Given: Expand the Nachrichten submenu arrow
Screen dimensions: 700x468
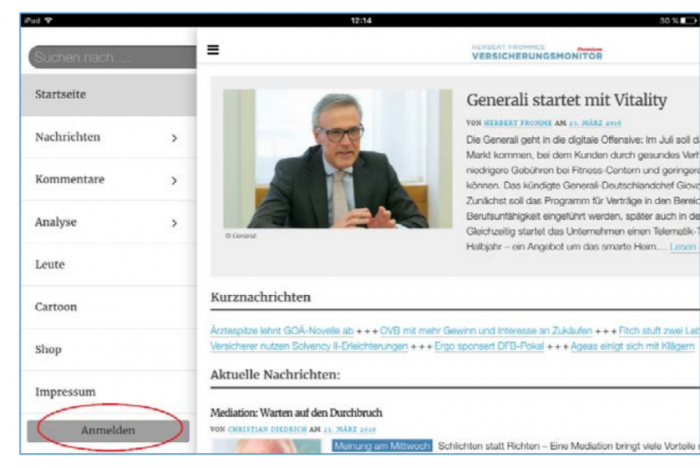Looking at the screenshot, I should [175, 138].
